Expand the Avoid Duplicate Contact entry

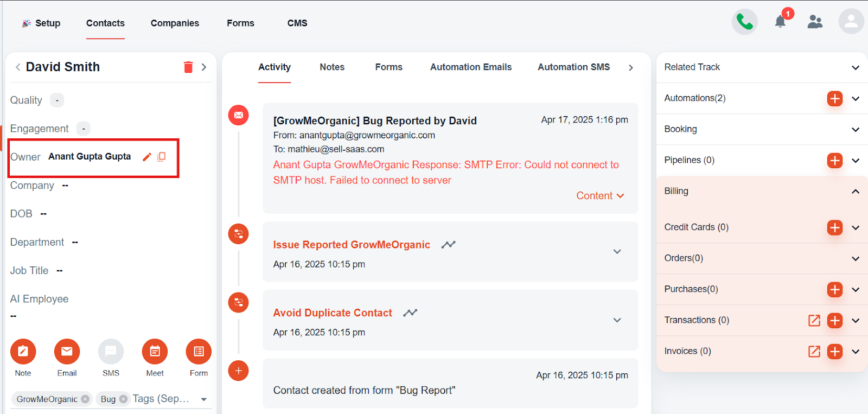(x=617, y=320)
